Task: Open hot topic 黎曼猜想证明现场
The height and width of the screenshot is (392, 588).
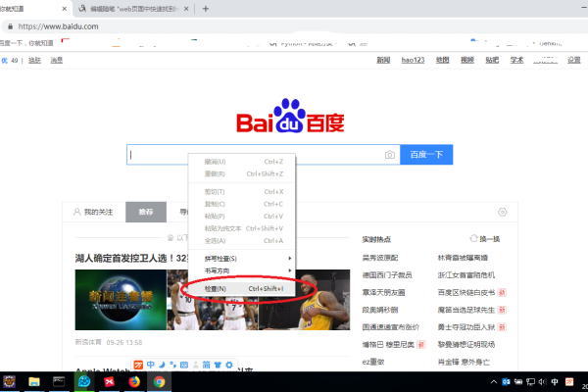Action: (x=466, y=344)
